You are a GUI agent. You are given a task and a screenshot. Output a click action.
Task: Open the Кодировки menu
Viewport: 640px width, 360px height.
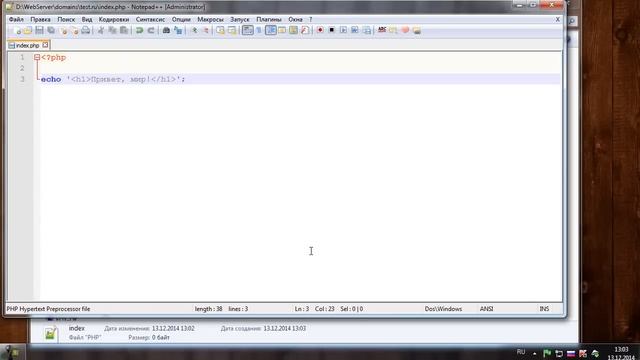pyautogui.click(x=114, y=19)
